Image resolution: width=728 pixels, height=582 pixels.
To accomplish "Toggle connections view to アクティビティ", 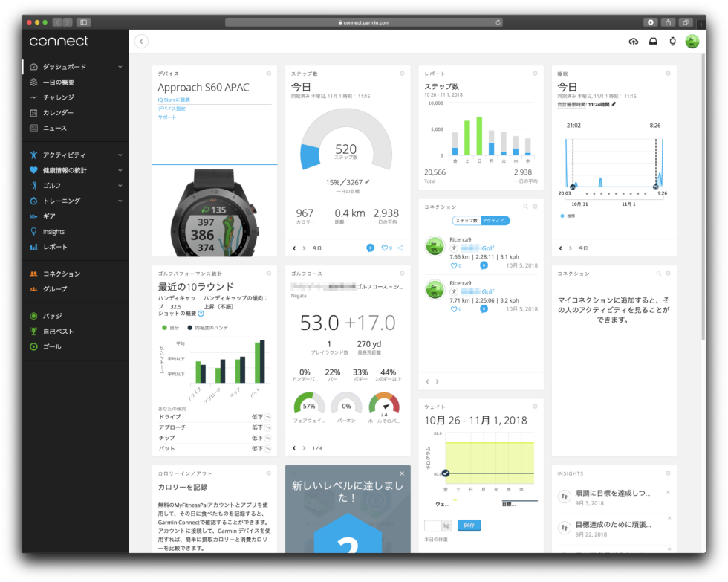I will pos(495,221).
